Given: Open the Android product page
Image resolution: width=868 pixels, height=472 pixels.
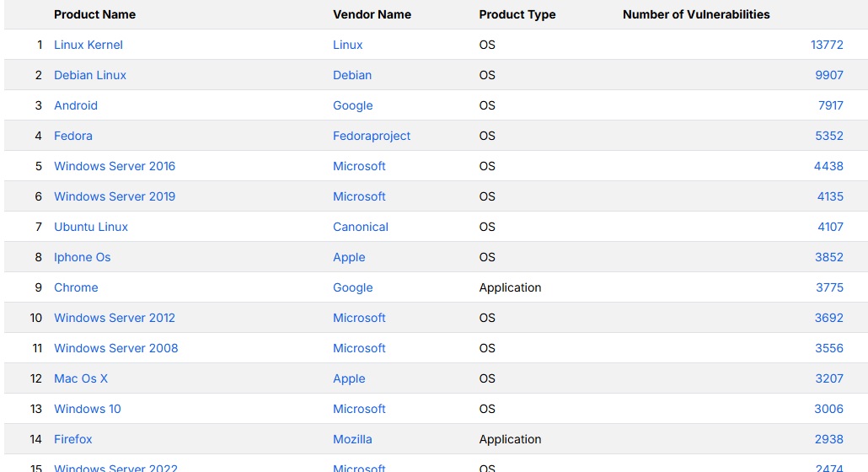Looking at the screenshot, I should (76, 105).
